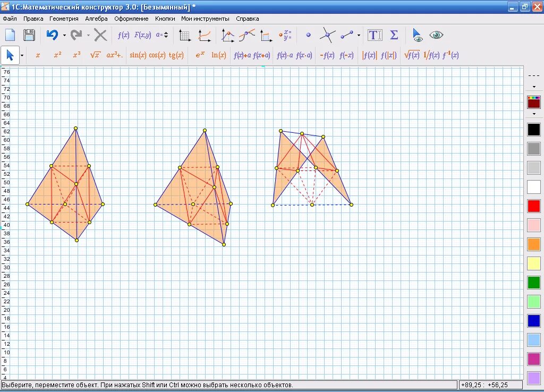This screenshot has width=544, height=392.
Task: Expand the pointer tool dropdown arrow
Action: 22,55
